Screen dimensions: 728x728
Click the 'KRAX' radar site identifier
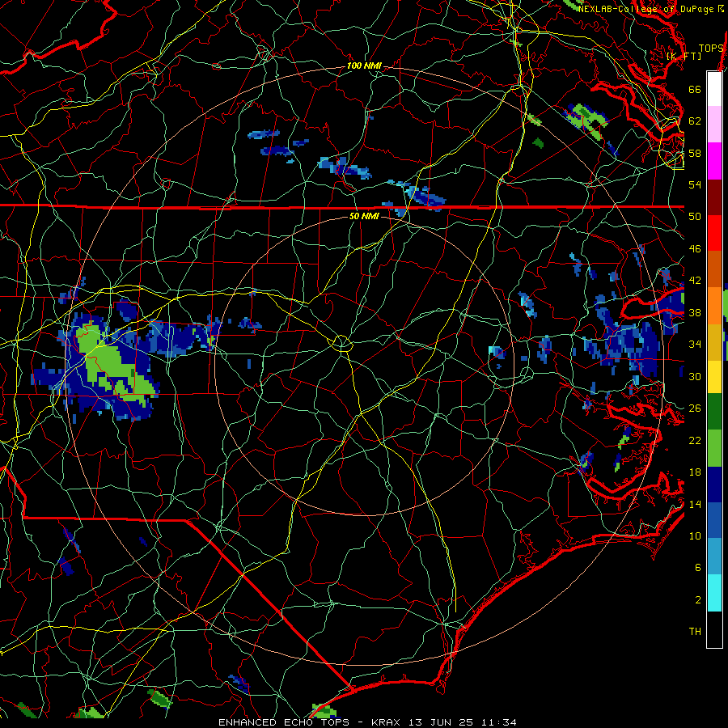[387, 722]
